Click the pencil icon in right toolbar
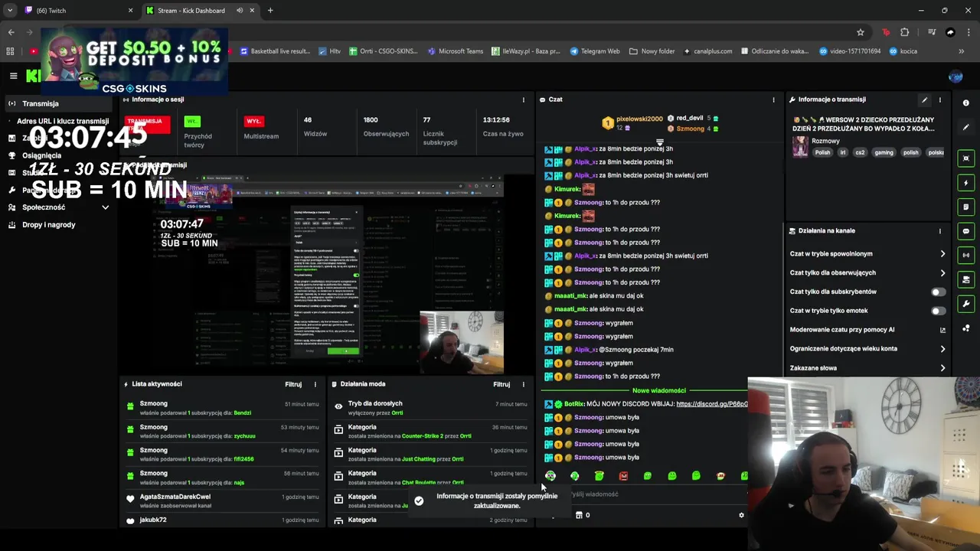Image resolution: width=980 pixels, height=551 pixels. [x=966, y=127]
